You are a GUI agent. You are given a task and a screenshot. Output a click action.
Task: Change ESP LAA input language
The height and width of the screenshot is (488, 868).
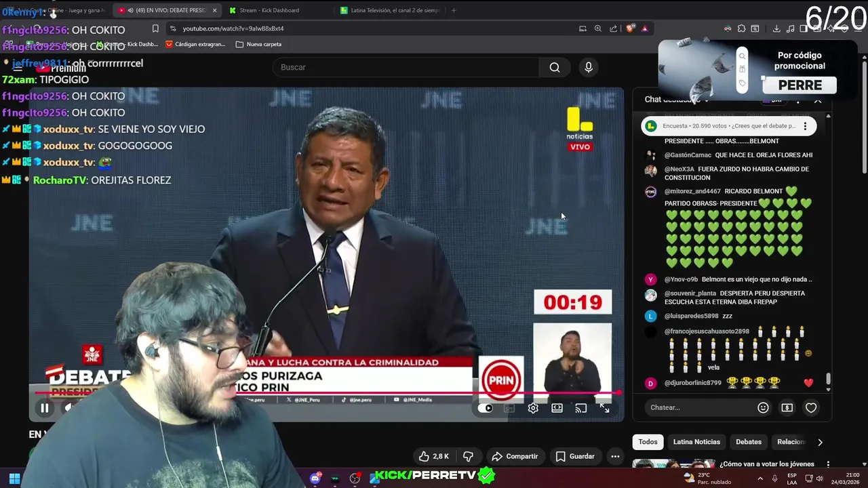point(792,479)
